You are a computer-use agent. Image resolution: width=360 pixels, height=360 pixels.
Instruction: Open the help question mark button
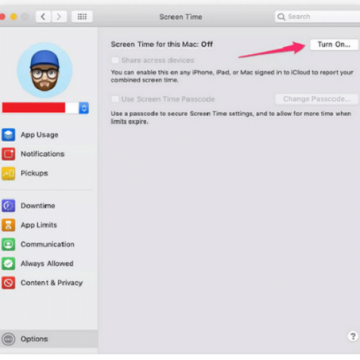[x=353, y=336]
